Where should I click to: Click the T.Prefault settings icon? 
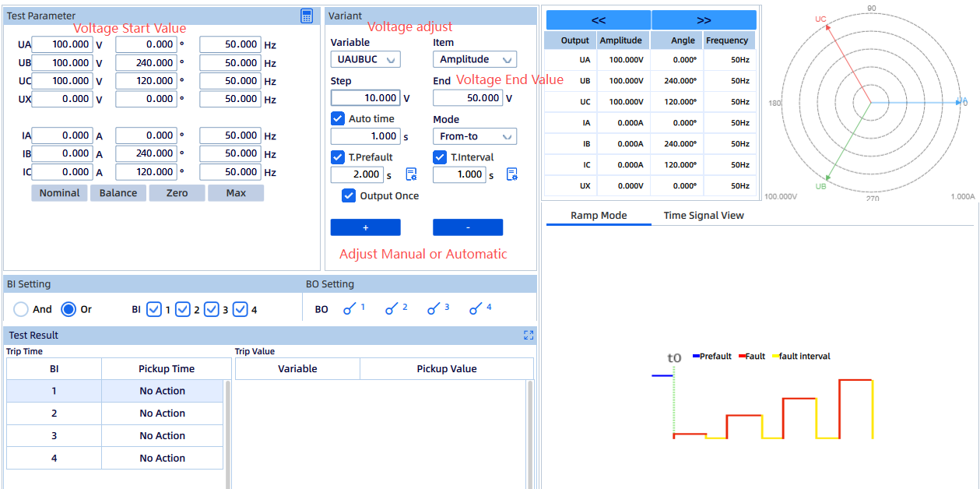[x=411, y=174]
